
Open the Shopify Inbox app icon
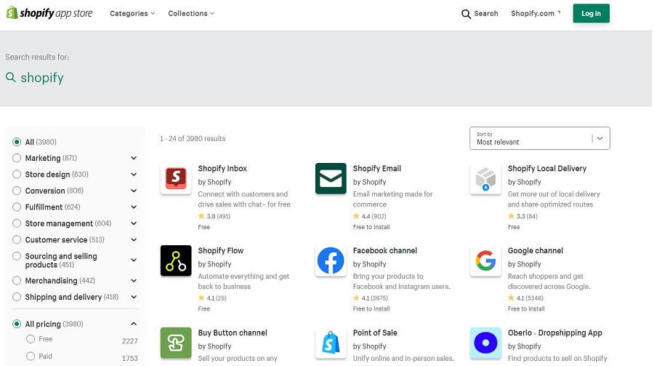176,179
